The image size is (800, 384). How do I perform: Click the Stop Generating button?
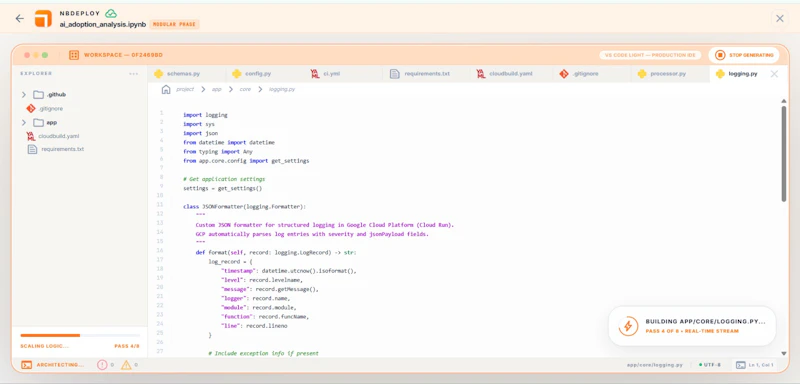(x=744, y=55)
